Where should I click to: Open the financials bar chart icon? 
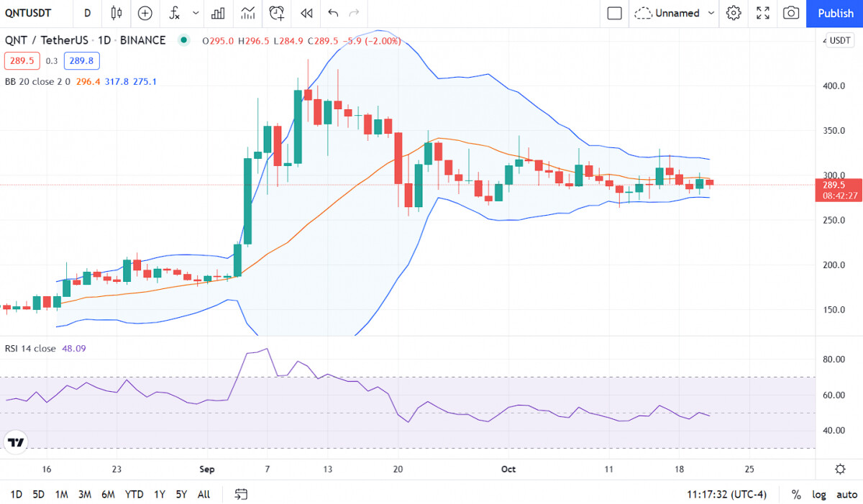pyautogui.click(x=218, y=13)
